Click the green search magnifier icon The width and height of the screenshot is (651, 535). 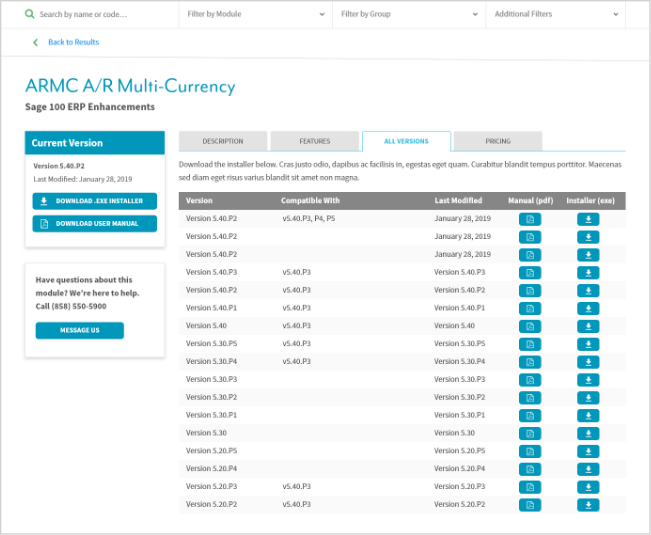click(x=29, y=14)
